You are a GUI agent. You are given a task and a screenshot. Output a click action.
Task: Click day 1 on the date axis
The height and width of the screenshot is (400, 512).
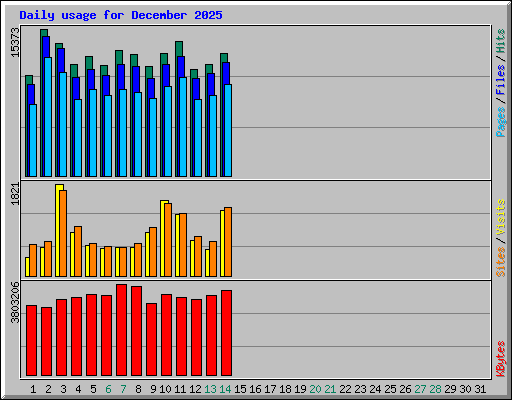coord(33,389)
